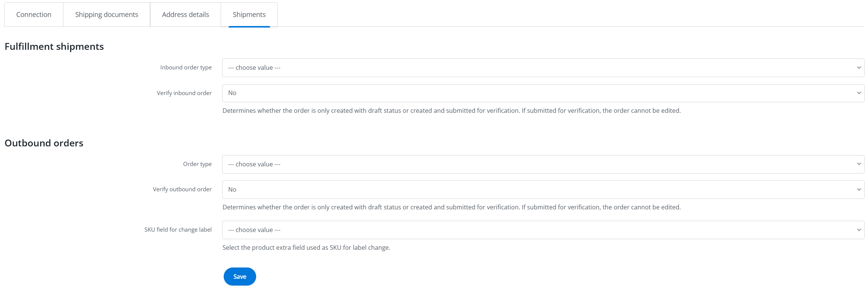Open the Verify outbound order dropdown
Screen dimensions: 868x289
pyautogui.click(x=543, y=190)
